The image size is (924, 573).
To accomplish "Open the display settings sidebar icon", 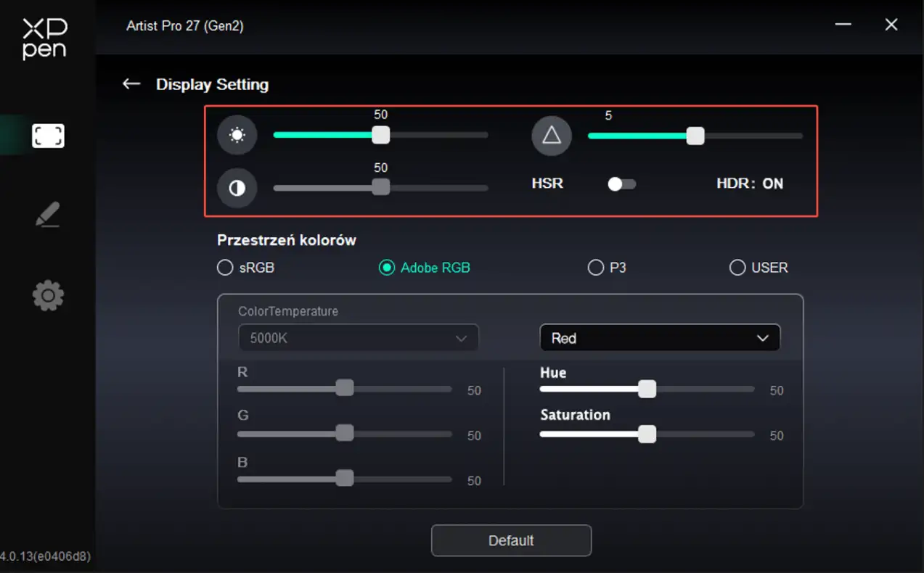I will pyautogui.click(x=48, y=136).
